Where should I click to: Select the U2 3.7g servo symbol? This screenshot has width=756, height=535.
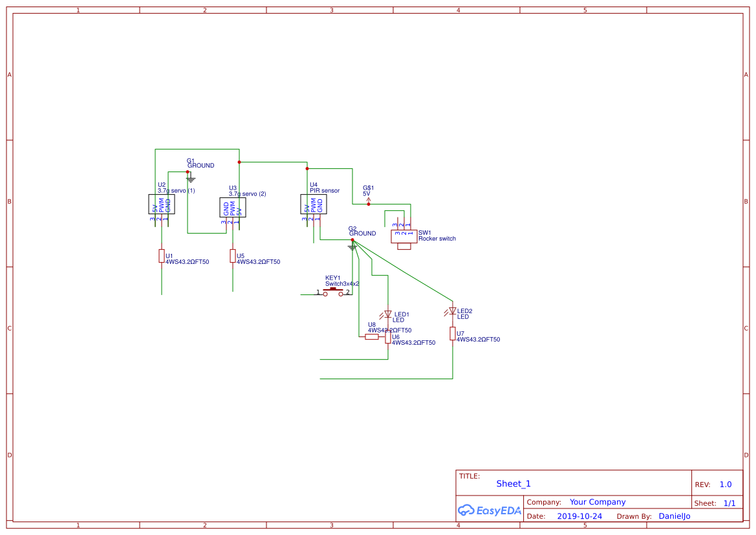tap(161, 204)
